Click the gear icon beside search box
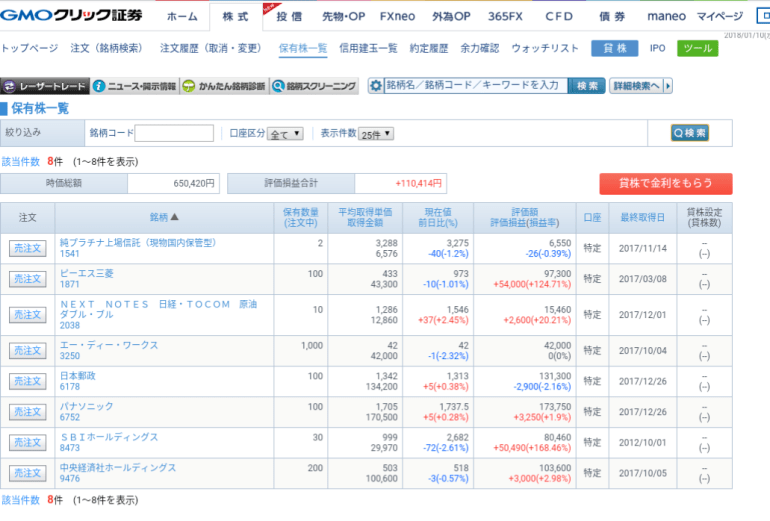This screenshot has height=521, width=770. click(377, 86)
